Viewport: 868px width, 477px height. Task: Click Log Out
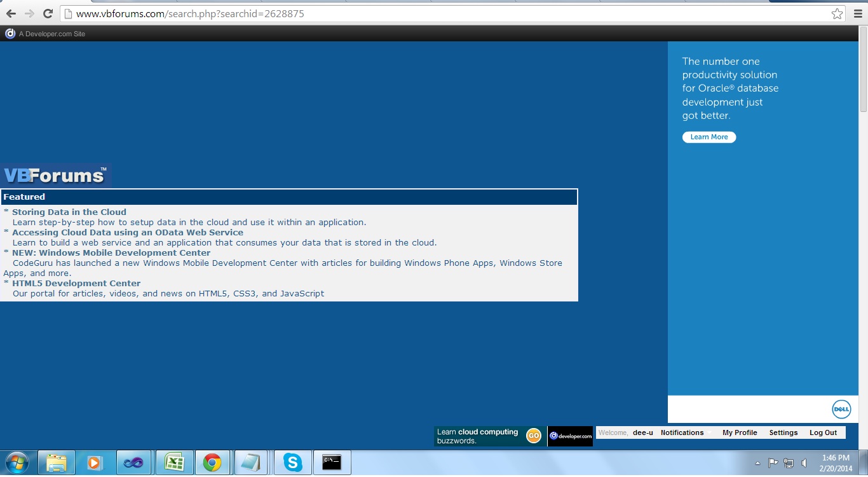[823, 432]
